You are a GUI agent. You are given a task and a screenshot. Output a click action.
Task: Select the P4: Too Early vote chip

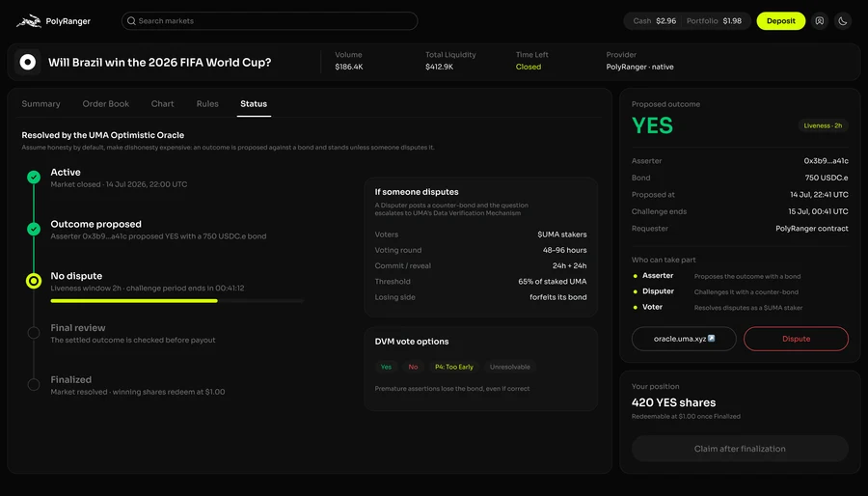point(454,367)
